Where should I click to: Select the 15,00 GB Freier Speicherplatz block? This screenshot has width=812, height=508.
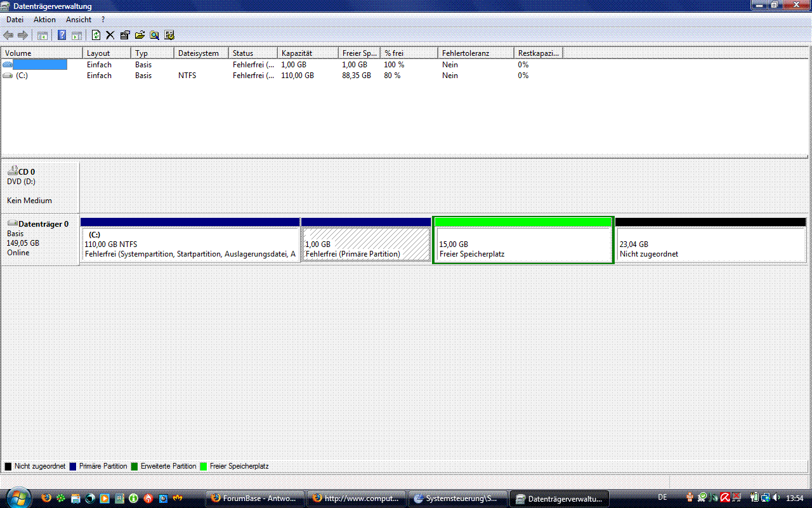pyautogui.click(x=523, y=240)
